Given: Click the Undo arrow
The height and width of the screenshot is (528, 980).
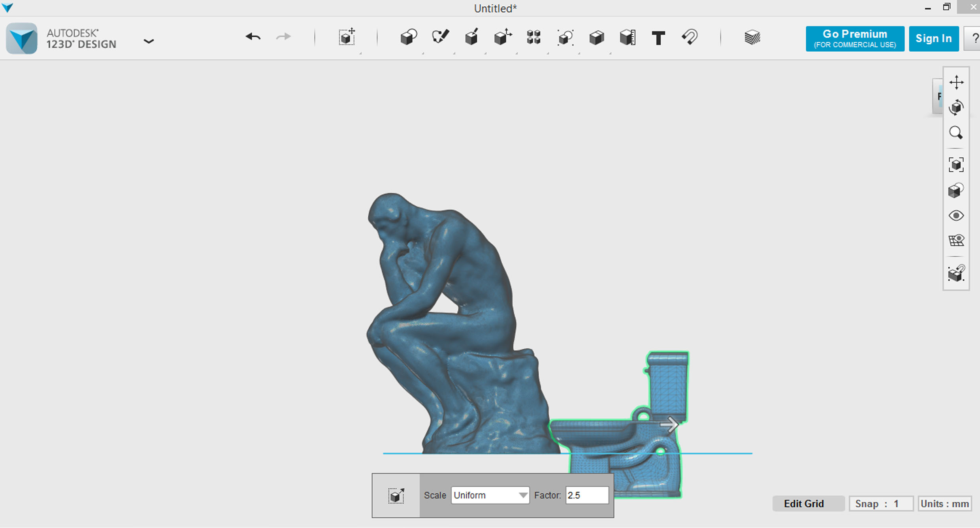Looking at the screenshot, I should click(253, 37).
